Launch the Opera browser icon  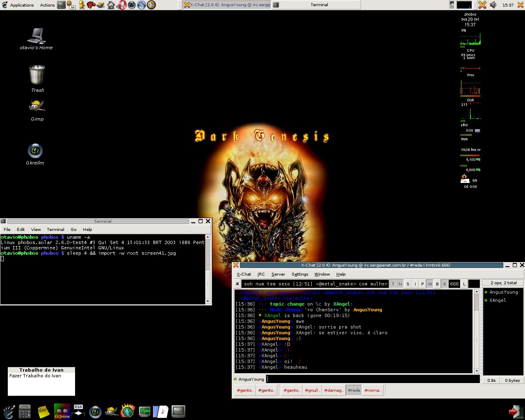pos(122,5)
